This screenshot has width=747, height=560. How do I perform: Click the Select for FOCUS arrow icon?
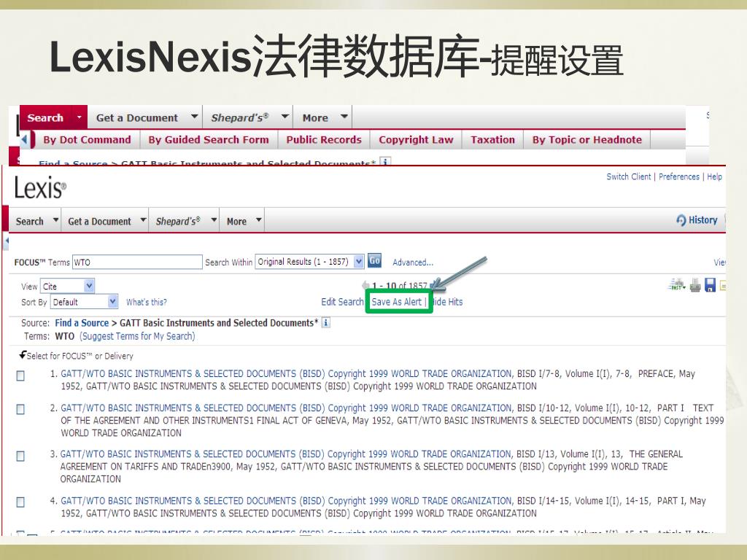(23, 355)
